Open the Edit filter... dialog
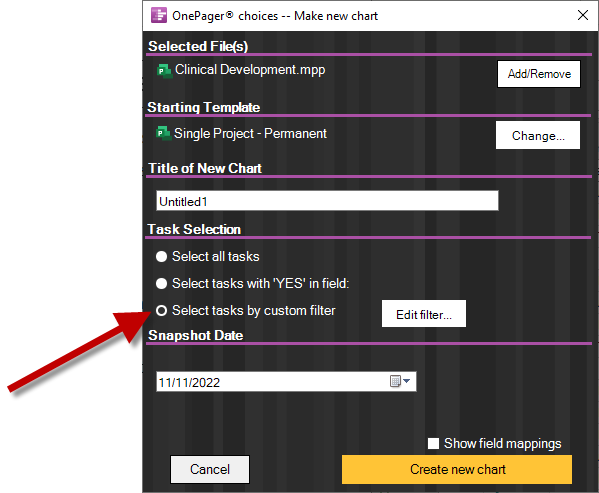The width and height of the screenshot is (599, 493). (424, 314)
